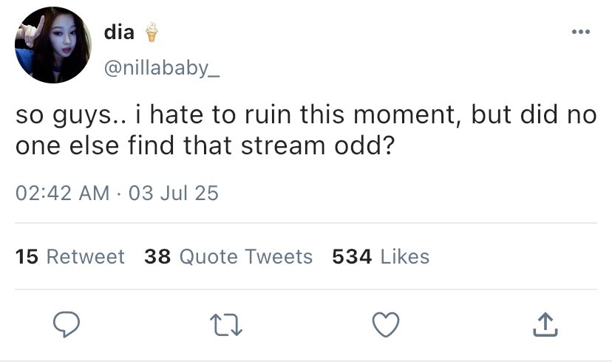This screenshot has height=364, width=612.
Task: Like the tweet with the heart icon
Action: (x=386, y=323)
